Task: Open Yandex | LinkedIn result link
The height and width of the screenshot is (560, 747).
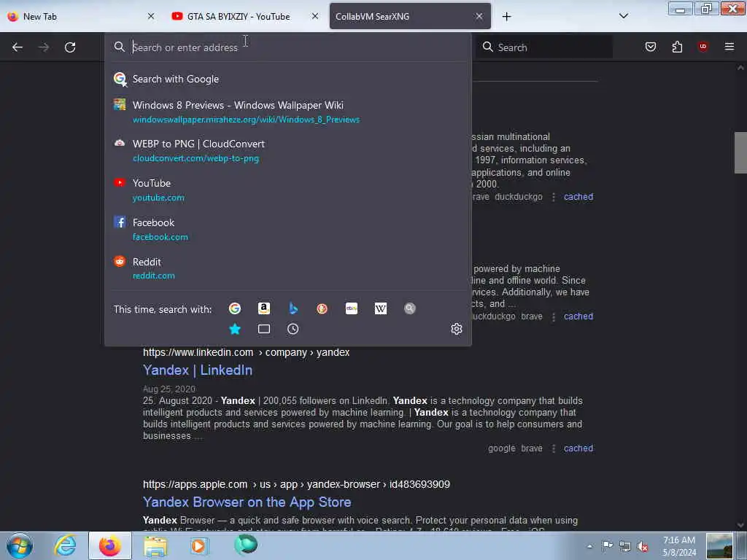Action: pos(198,370)
